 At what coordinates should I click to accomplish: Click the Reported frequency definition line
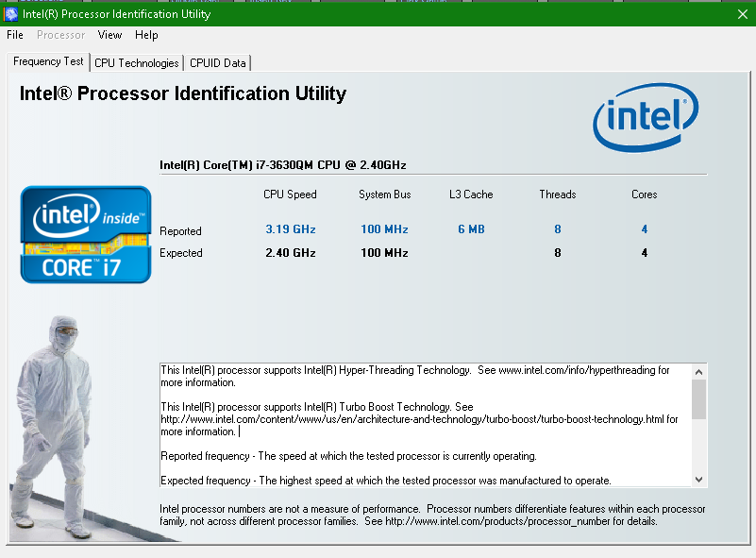348,456
